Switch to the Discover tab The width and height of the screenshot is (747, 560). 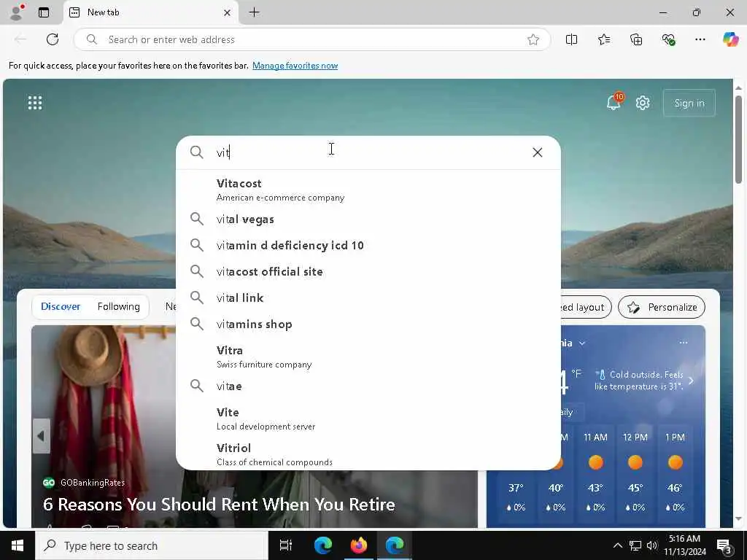61,307
